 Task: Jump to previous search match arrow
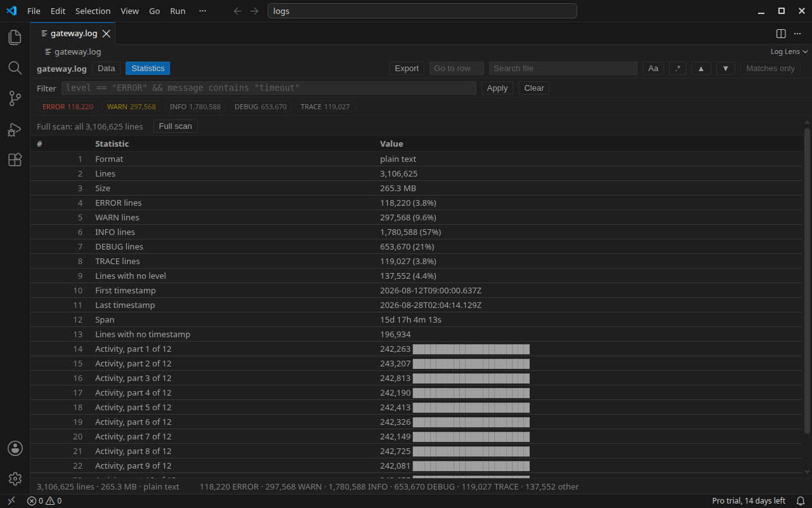pyautogui.click(x=701, y=69)
